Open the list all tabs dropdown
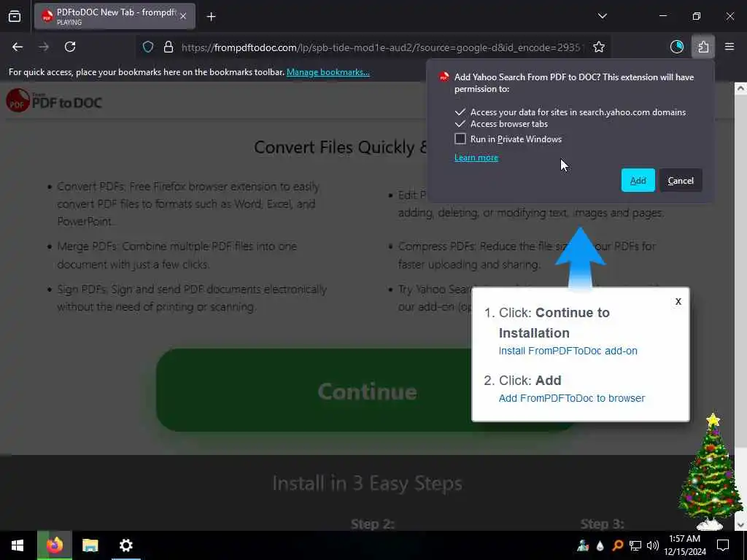The width and height of the screenshot is (747, 560). tap(602, 16)
